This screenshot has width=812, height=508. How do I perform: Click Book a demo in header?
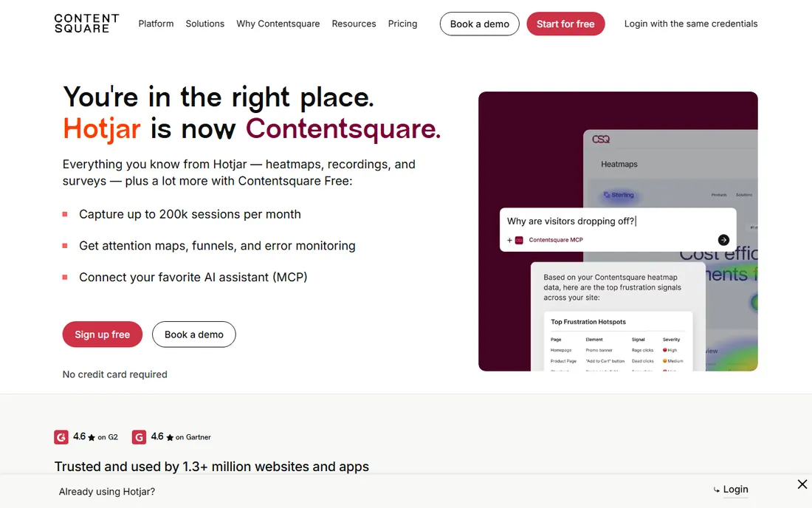click(480, 24)
